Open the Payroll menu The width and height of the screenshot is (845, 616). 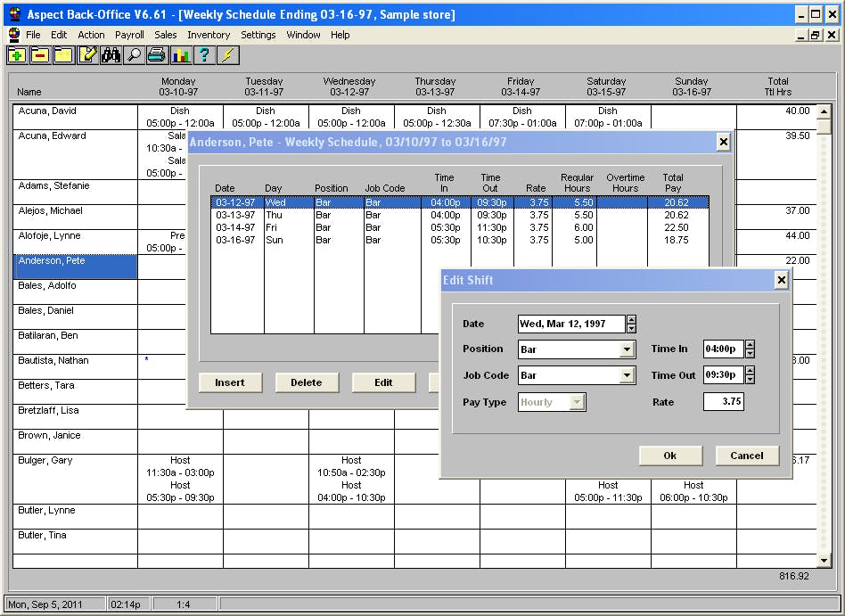(129, 35)
